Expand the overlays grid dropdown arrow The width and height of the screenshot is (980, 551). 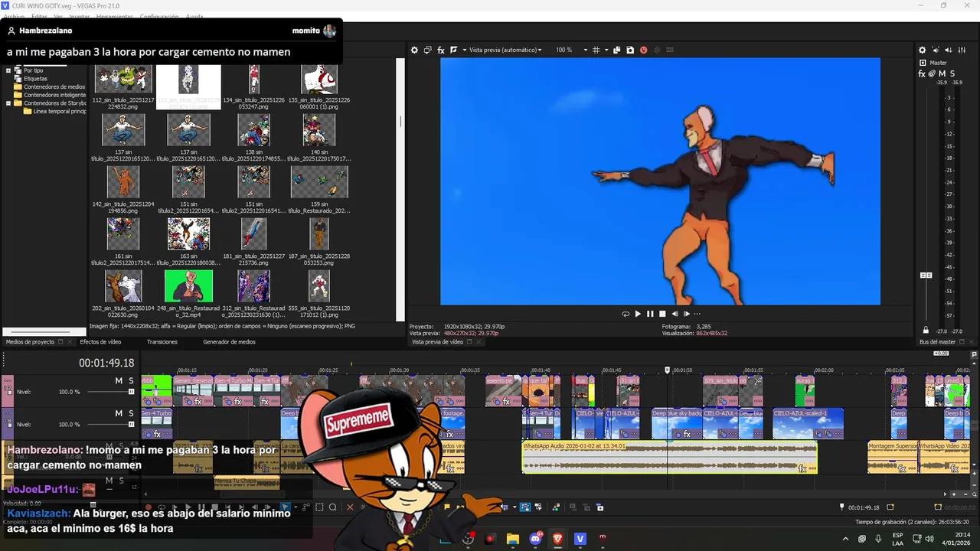[x=606, y=50]
